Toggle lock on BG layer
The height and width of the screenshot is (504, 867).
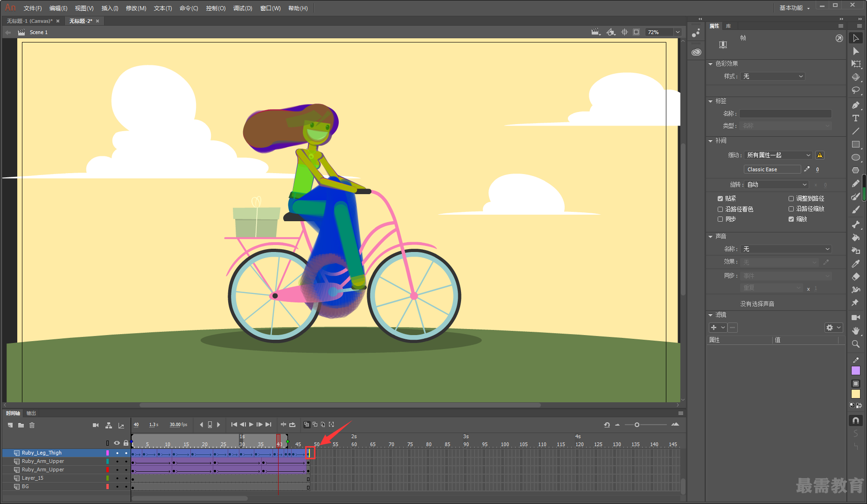pos(126,487)
